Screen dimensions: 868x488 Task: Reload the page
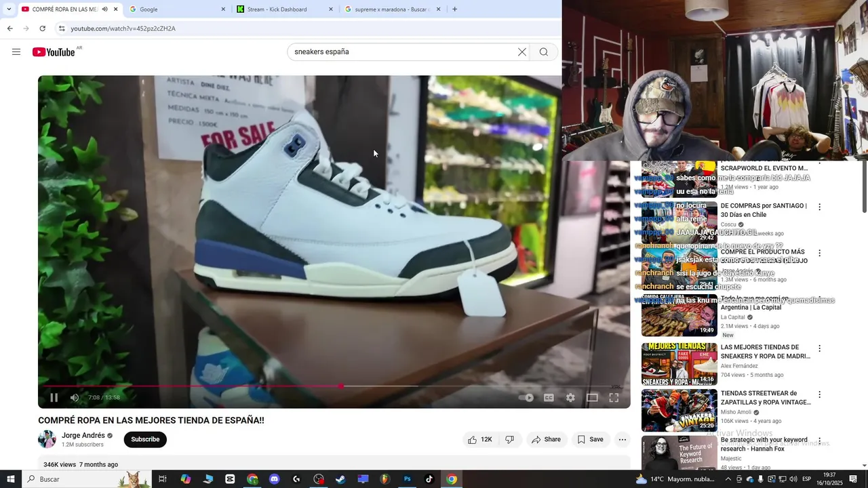click(x=42, y=28)
